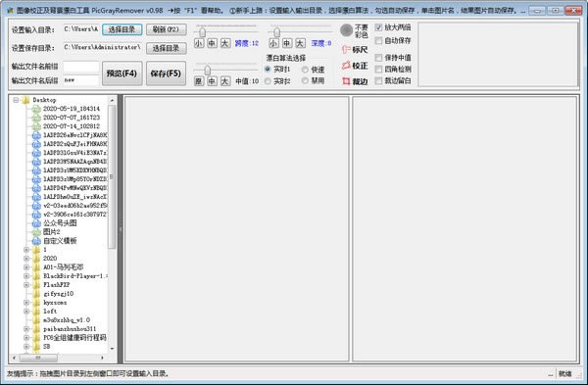Click the image icon of 2020-05-19_184314
This screenshot has width=588, height=385.
36,109
